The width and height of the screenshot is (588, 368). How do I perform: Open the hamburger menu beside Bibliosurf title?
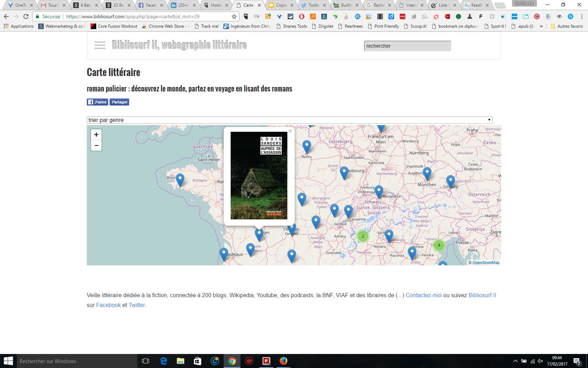click(100, 45)
